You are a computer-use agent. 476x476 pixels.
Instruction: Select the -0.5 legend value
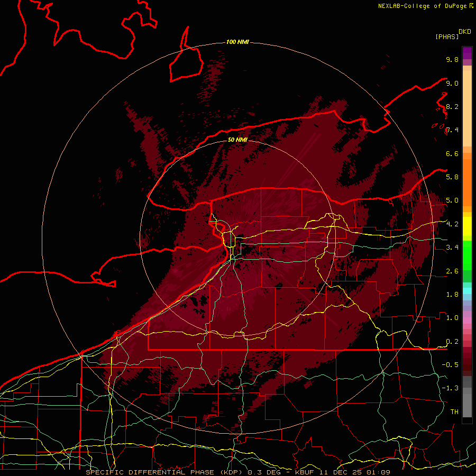(x=450, y=365)
